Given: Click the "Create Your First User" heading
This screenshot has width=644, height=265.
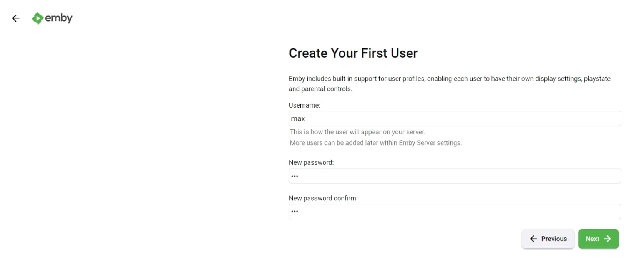Looking at the screenshot, I should click(x=353, y=53).
